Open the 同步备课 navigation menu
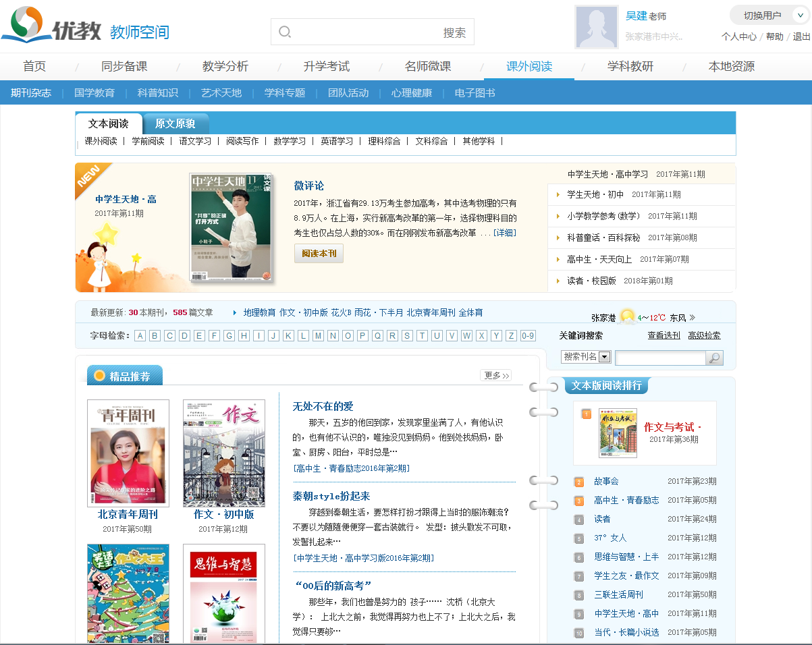Screen dimensions: 812x645 click(124, 66)
